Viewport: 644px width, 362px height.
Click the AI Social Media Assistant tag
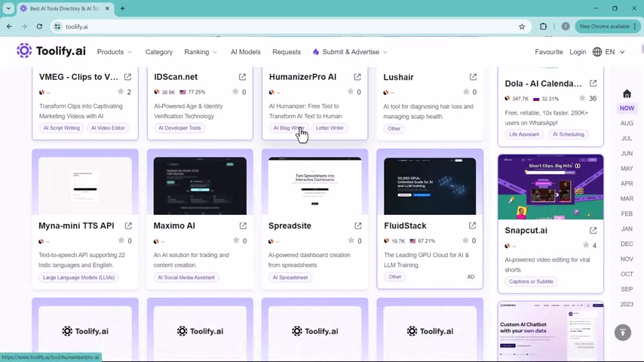tap(186, 278)
